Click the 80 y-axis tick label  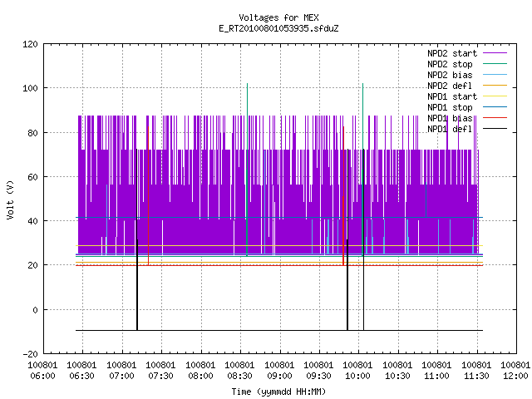tap(33, 133)
